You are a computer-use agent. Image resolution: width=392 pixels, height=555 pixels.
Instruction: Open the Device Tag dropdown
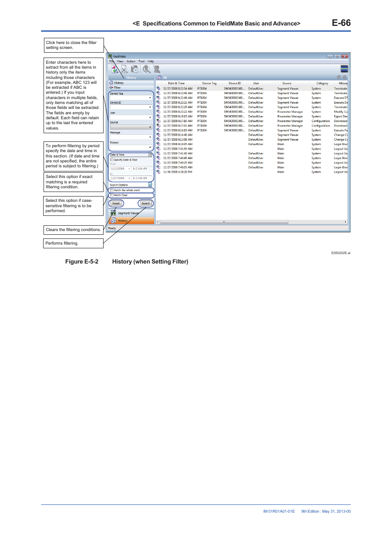pos(150,98)
